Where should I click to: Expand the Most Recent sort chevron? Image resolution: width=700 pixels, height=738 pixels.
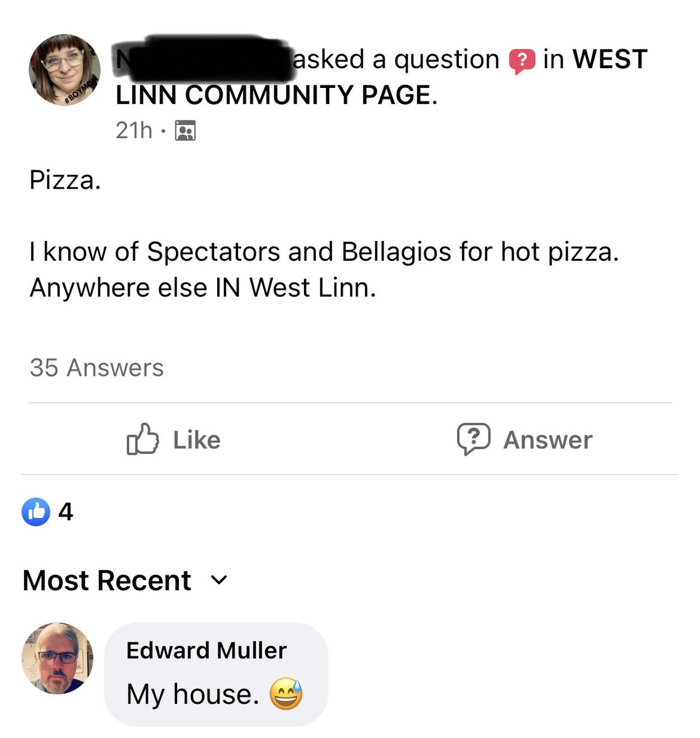219,580
